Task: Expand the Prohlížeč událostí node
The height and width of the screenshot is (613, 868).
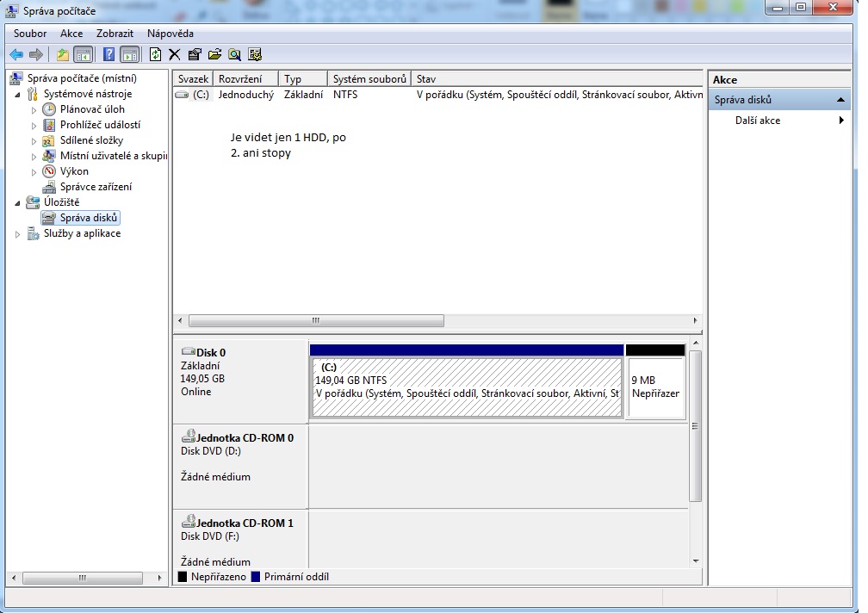Action: (x=34, y=125)
